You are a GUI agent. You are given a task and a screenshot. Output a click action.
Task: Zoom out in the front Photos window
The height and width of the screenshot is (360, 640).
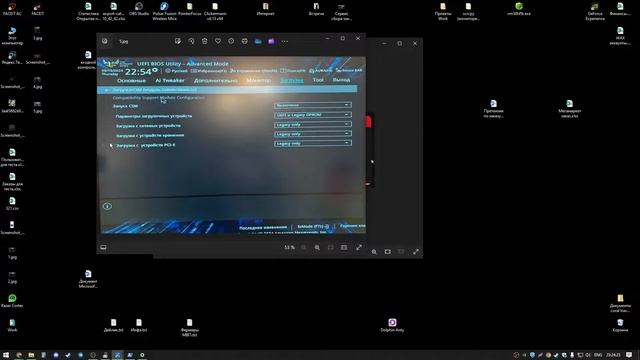click(x=303, y=247)
